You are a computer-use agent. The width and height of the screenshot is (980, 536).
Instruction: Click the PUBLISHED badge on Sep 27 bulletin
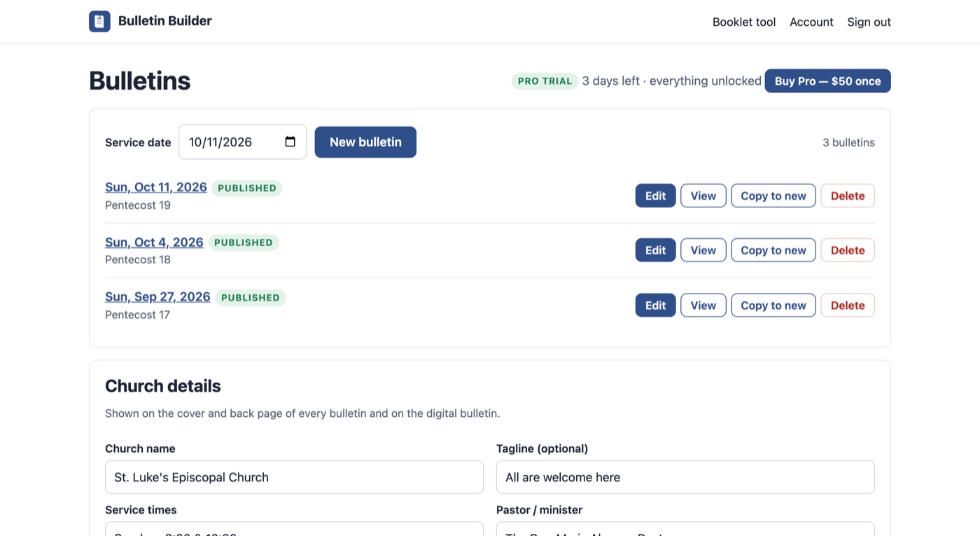[x=251, y=298]
